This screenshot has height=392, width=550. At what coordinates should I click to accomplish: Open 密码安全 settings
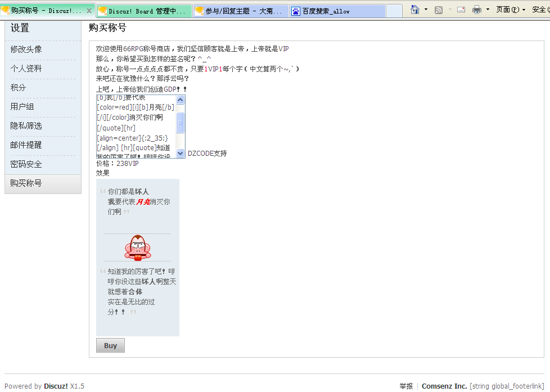point(26,164)
